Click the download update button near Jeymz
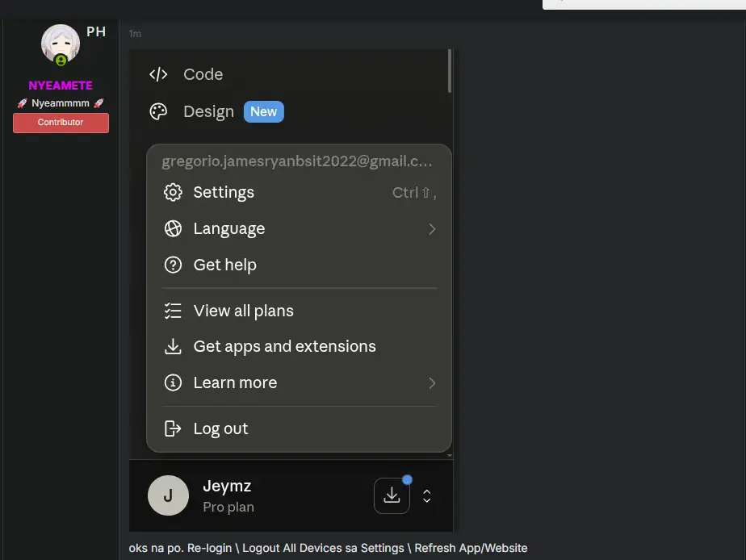The height and width of the screenshot is (560, 746). [x=392, y=495]
